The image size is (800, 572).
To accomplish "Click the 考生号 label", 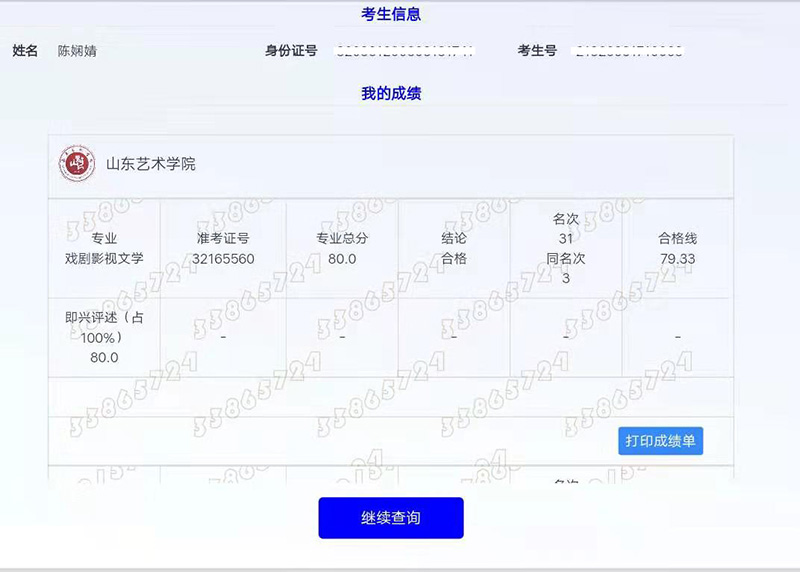I will click(537, 51).
